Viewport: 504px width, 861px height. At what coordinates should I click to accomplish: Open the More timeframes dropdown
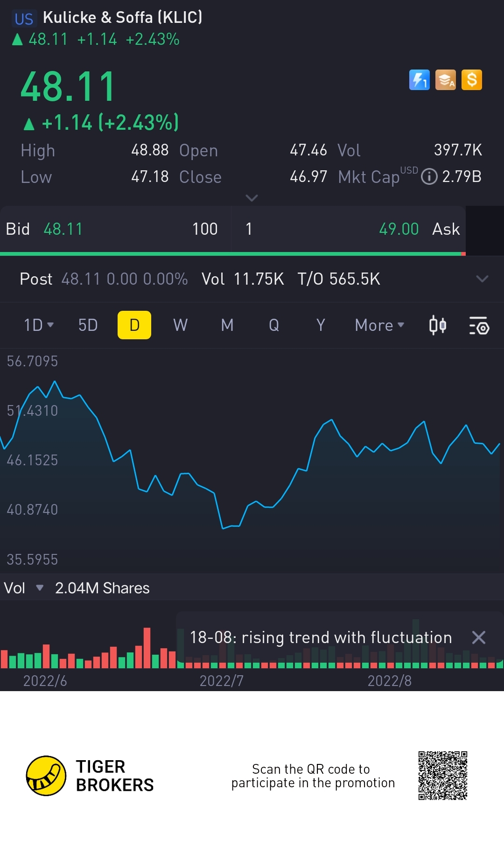click(379, 325)
